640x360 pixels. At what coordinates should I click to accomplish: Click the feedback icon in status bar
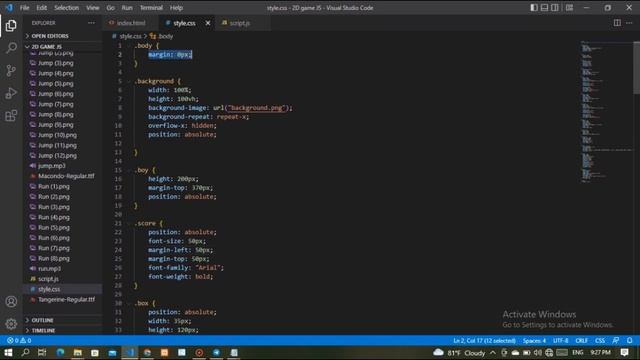pyautogui.click(x=616, y=340)
